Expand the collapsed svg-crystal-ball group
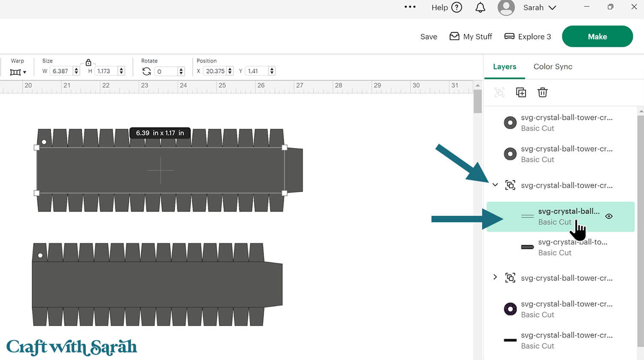 [x=495, y=277]
